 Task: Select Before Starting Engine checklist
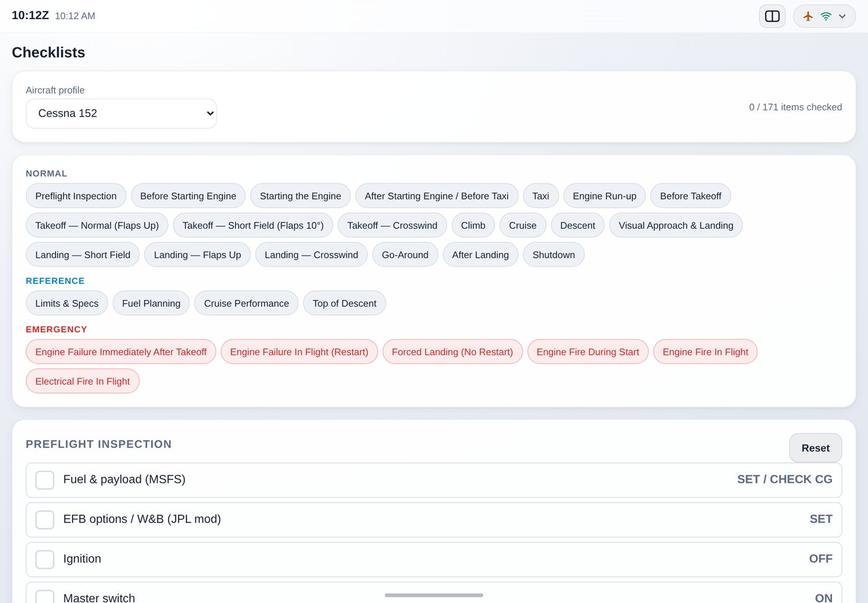click(188, 196)
